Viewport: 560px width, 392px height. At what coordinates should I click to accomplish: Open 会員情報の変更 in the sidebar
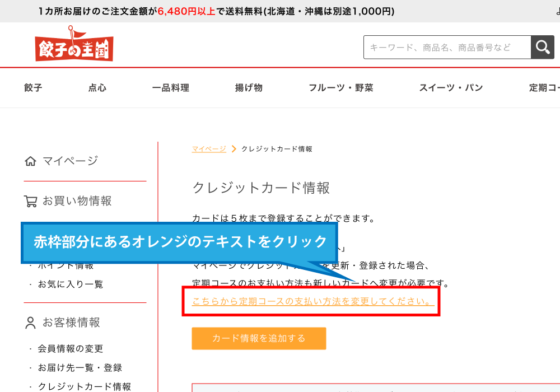coord(71,349)
